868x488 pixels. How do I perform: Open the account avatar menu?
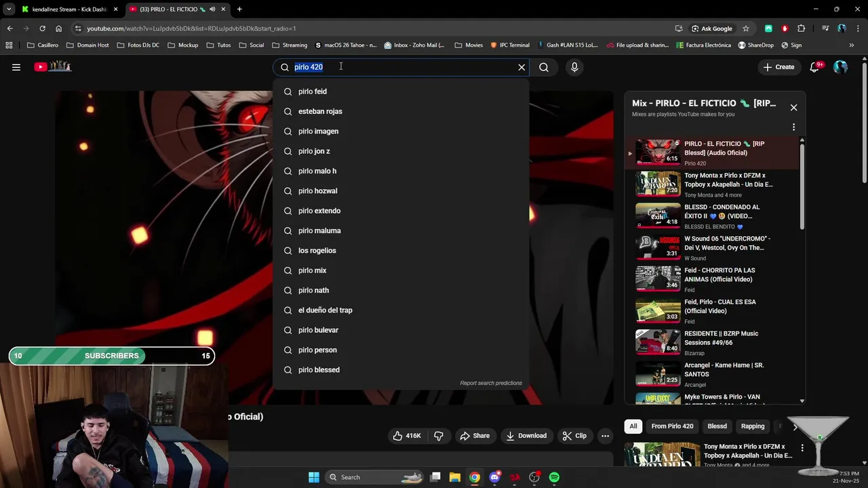tap(841, 67)
